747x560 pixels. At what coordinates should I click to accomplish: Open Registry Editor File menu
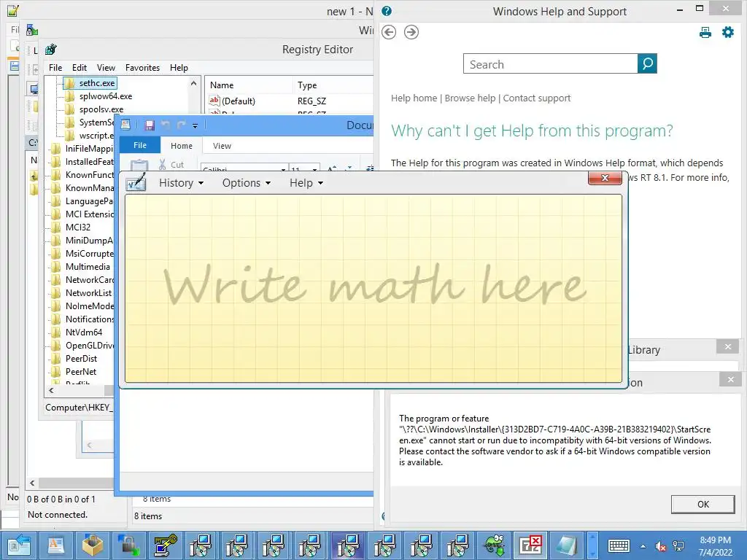(x=55, y=68)
